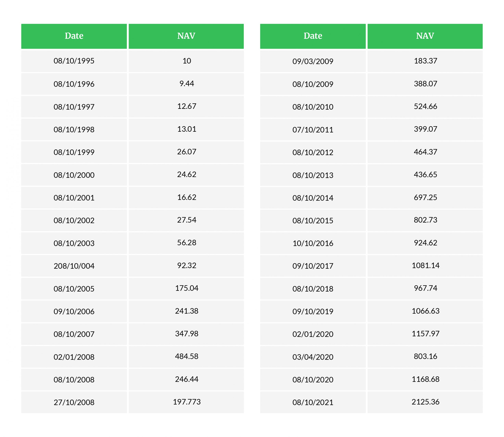Select the NAV value 388.07

coord(425,84)
